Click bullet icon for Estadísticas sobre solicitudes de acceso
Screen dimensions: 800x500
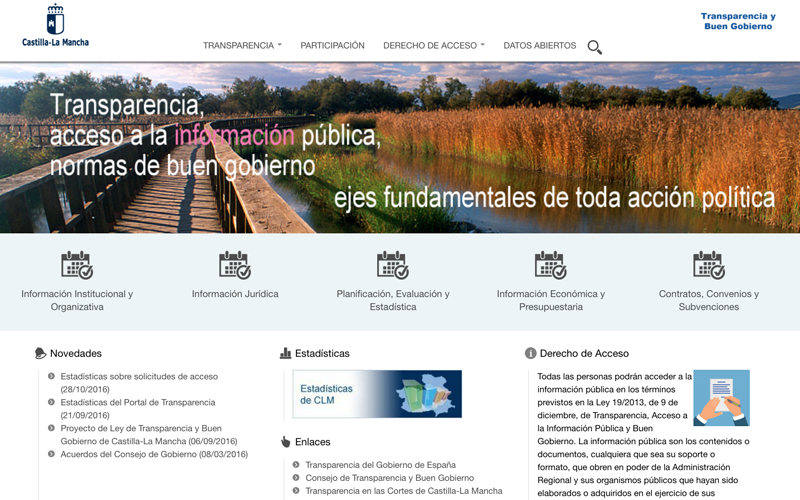tap(51, 377)
